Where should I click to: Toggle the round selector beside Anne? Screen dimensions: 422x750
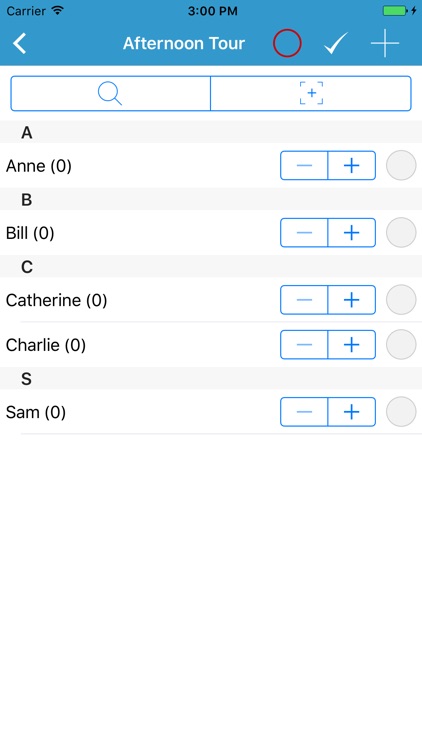pyautogui.click(x=401, y=165)
